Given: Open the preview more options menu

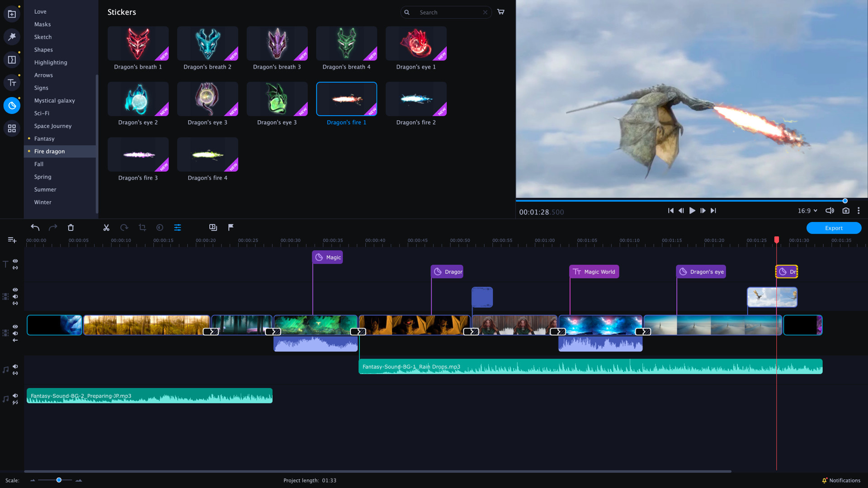Looking at the screenshot, I should pyautogui.click(x=859, y=211).
